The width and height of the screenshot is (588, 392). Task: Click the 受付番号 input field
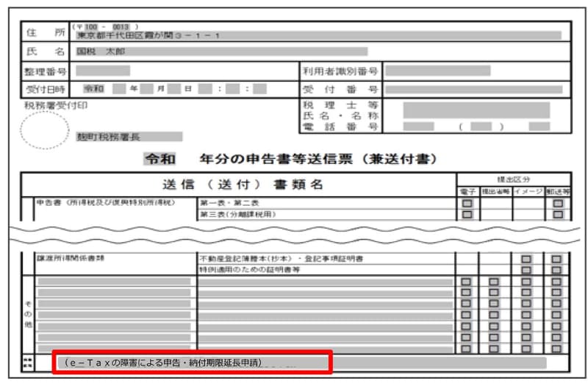pyautogui.click(x=474, y=89)
